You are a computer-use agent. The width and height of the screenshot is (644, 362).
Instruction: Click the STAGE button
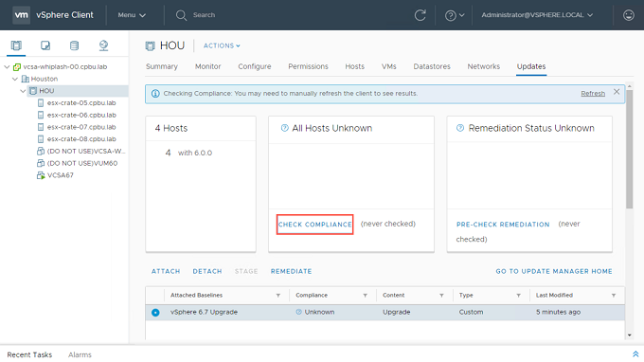(246, 271)
